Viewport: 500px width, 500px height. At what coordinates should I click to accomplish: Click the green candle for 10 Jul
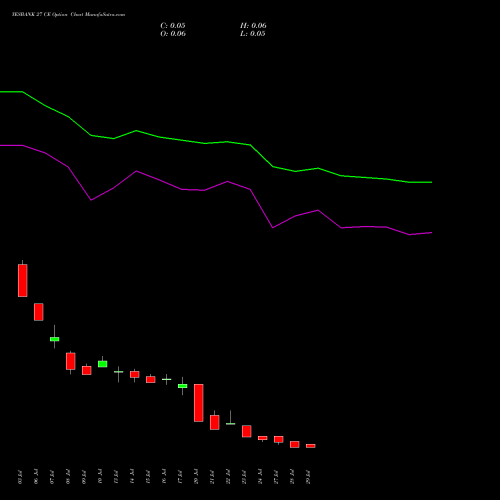pos(103,364)
